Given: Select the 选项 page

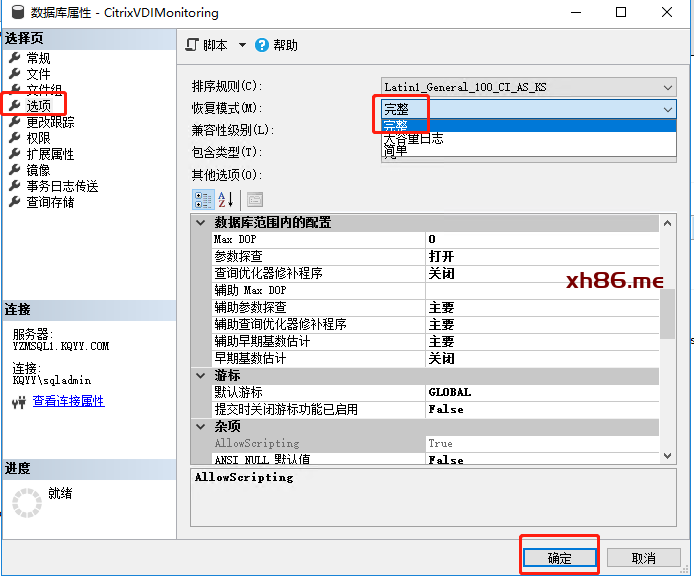Looking at the screenshot, I should point(38,106).
